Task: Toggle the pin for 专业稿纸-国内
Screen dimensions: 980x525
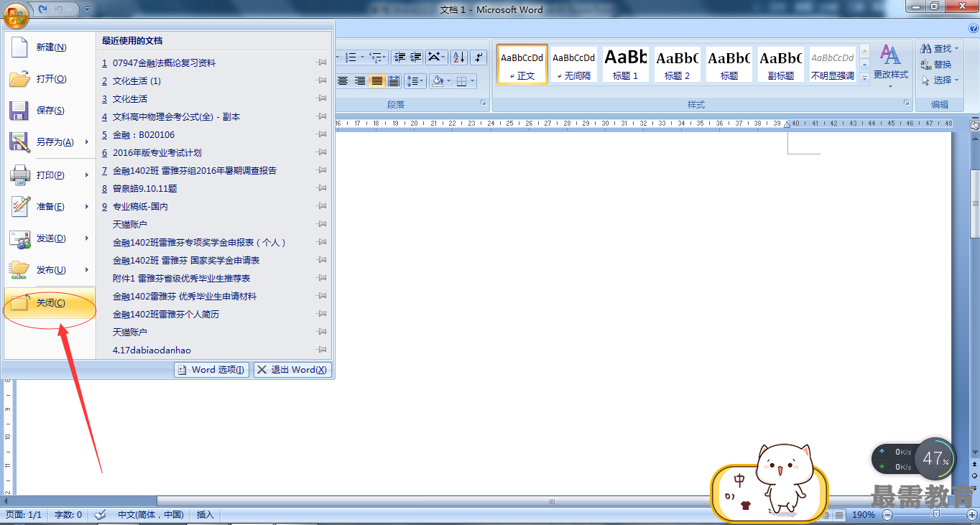Action: click(321, 206)
